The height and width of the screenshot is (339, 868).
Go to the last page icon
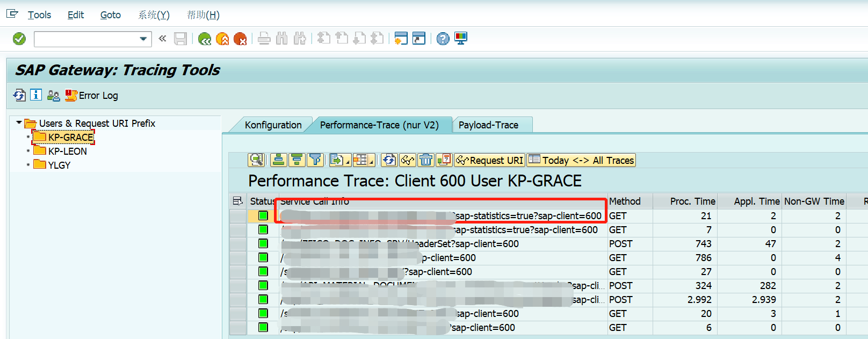(378, 39)
